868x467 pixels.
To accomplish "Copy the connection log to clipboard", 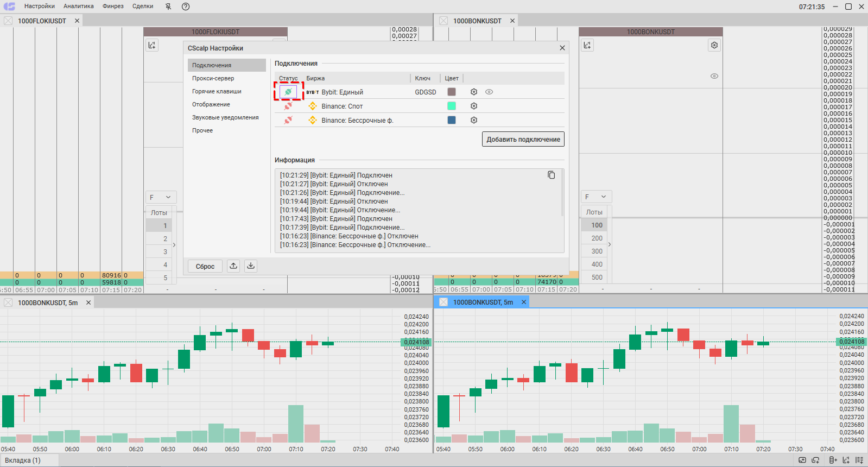I will click(x=551, y=175).
